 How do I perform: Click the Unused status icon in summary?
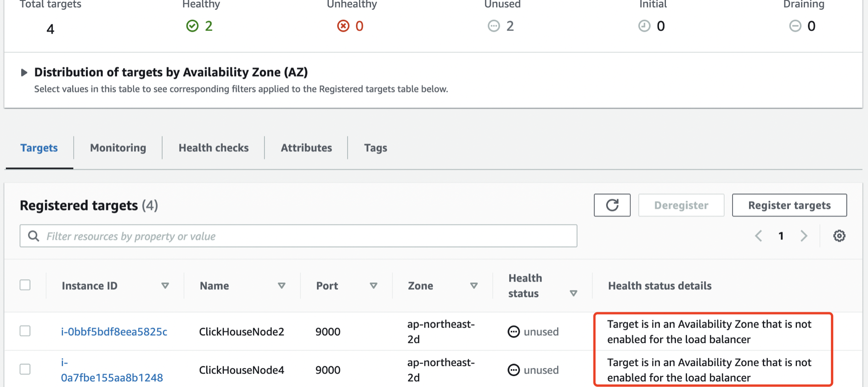[494, 26]
